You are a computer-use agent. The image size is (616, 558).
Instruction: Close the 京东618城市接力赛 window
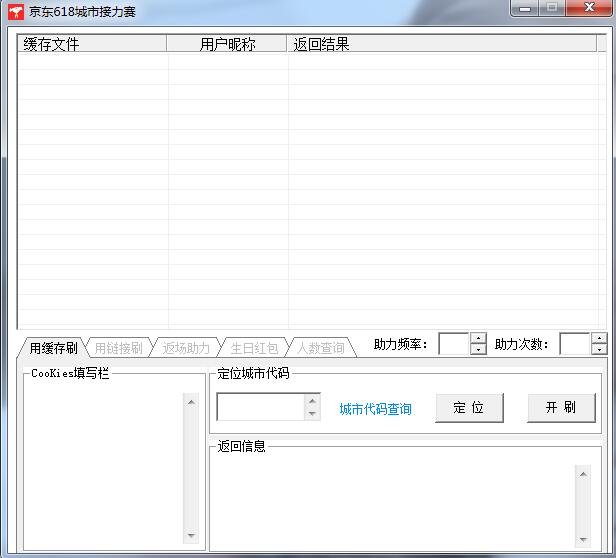click(589, 7)
